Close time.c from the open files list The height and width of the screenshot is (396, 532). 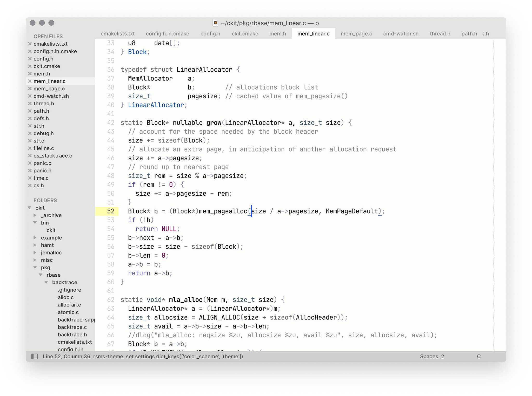coord(30,178)
